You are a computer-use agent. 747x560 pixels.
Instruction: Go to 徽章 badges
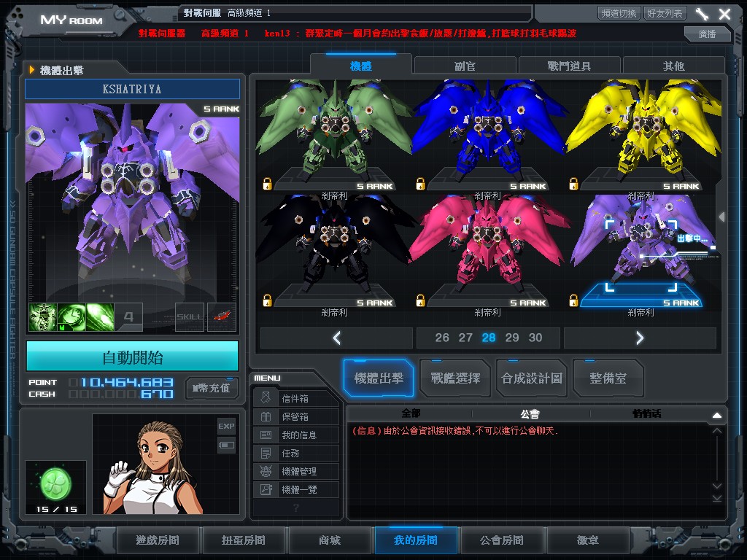click(x=588, y=540)
